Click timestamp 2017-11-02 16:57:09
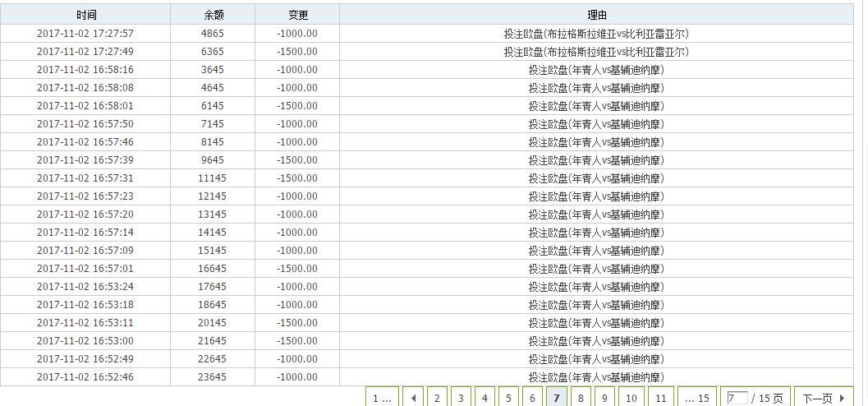 [x=85, y=251]
